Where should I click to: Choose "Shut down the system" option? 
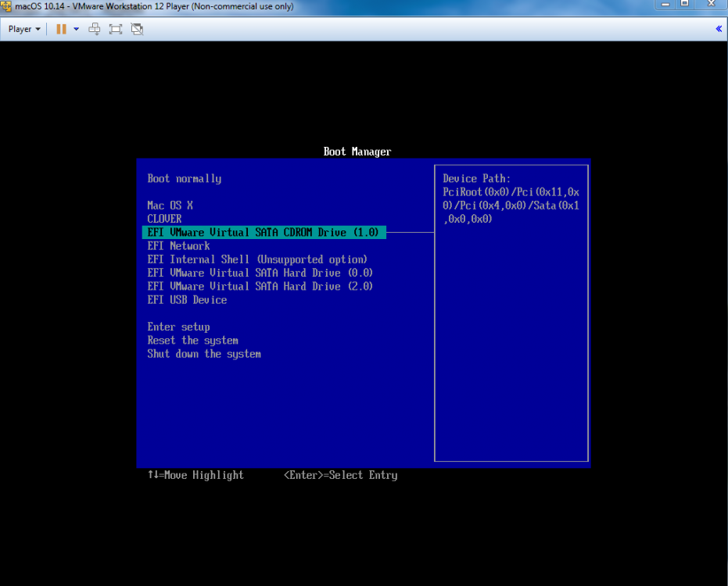[x=204, y=354]
